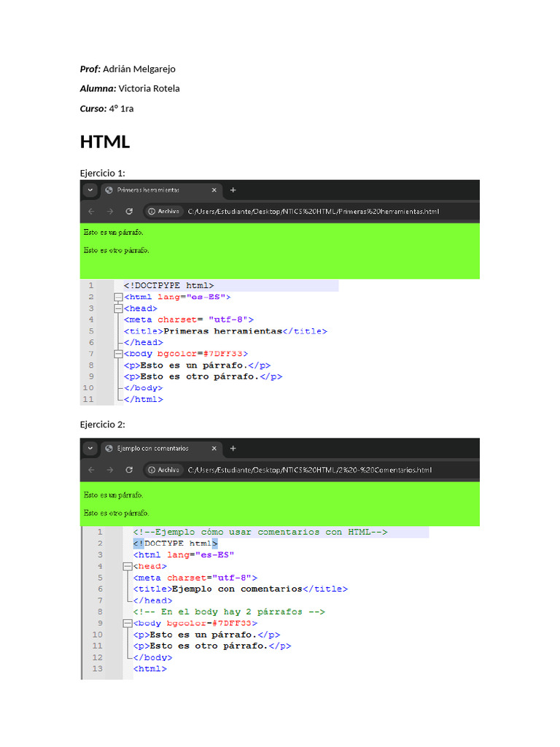Screen dimensions: 560x747
Task: Select the Primeras herramientas browser tab
Action: pos(162,190)
